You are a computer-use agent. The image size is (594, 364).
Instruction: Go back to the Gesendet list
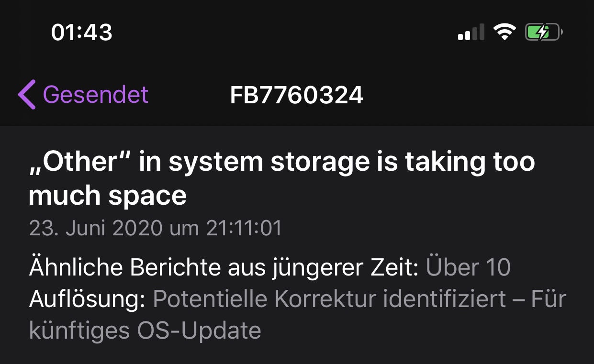(83, 94)
